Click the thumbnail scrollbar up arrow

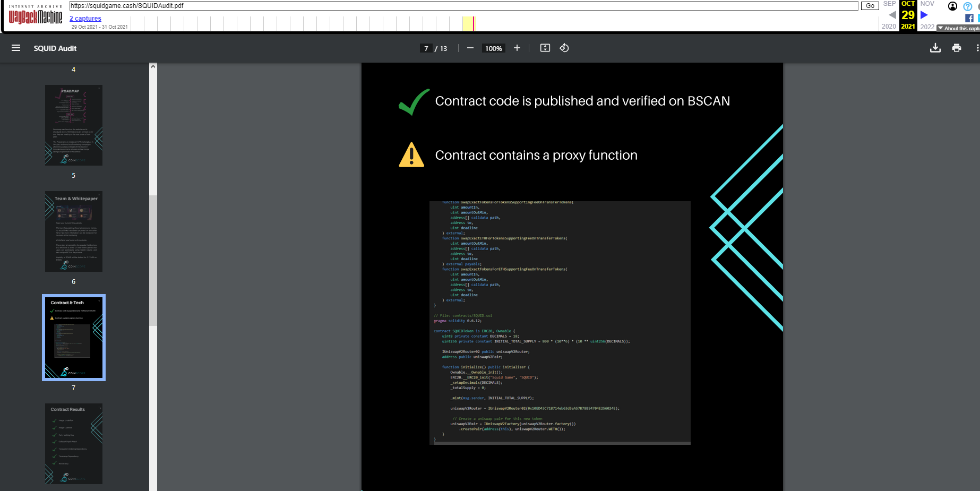click(x=153, y=67)
